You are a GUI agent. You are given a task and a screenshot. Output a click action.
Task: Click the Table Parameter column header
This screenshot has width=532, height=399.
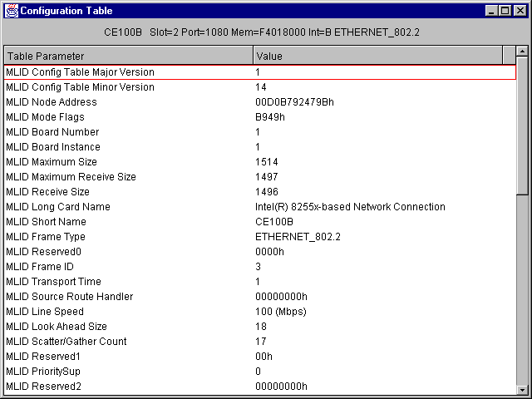coord(129,56)
